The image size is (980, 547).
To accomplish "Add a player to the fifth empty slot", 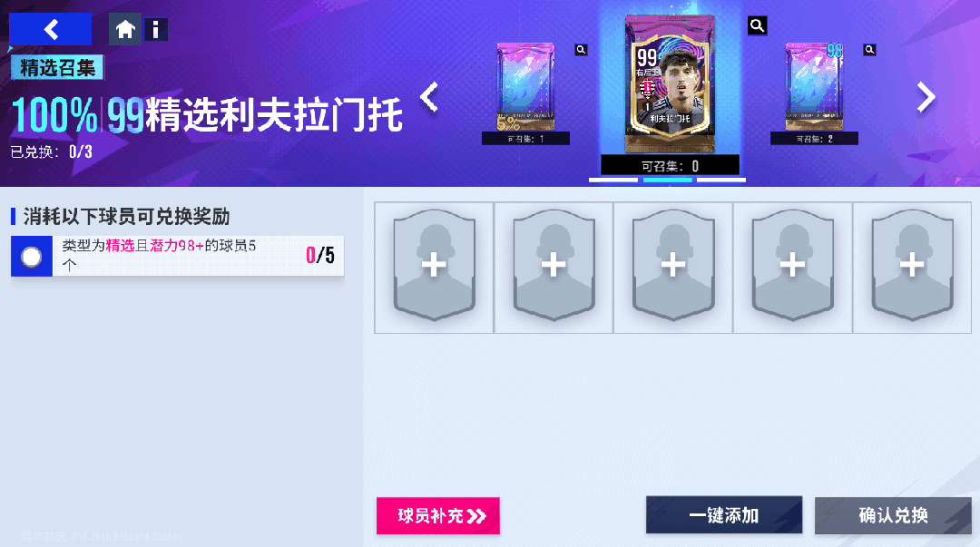I will tap(913, 267).
